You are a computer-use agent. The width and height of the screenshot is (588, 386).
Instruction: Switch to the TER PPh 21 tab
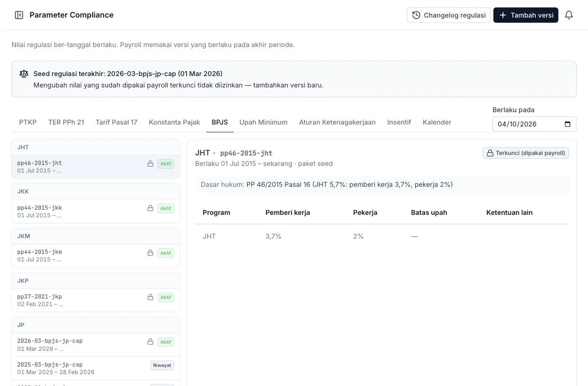(x=66, y=122)
